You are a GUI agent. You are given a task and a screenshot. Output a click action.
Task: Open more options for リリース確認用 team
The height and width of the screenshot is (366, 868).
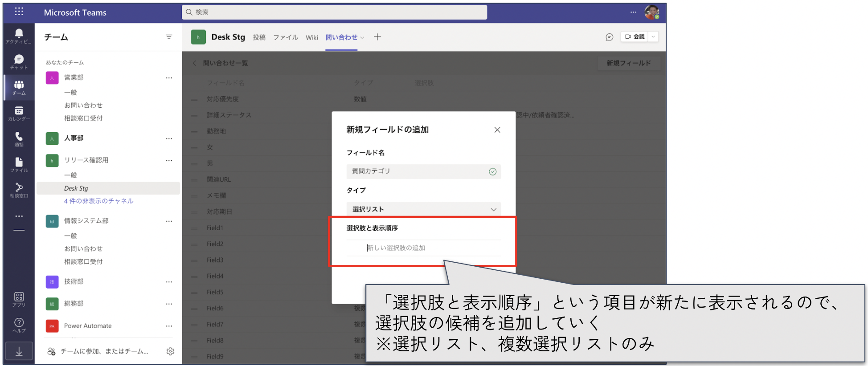pos(169,160)
